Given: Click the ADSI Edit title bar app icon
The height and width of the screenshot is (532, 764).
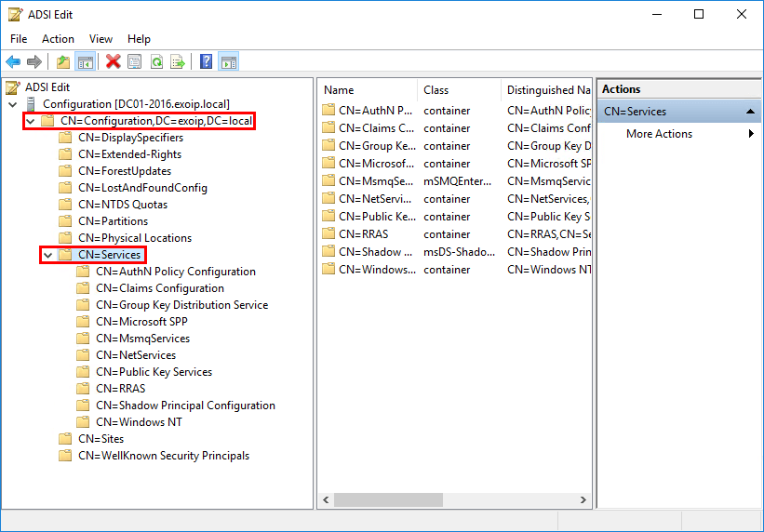Looking at the screenshot, I should pos(15,15).
